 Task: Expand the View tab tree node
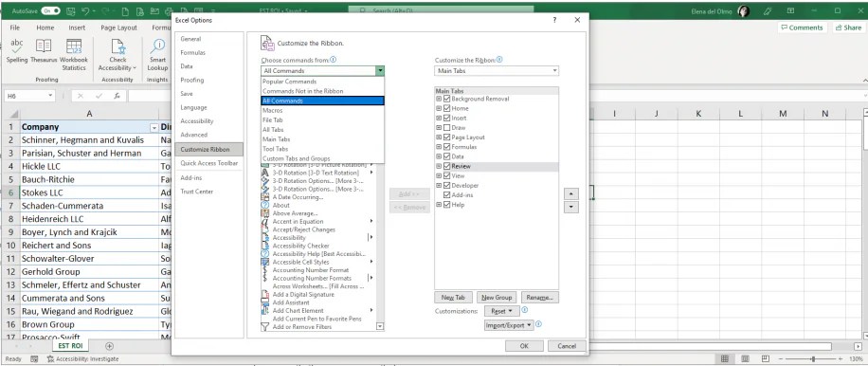[x=439, y=175]
